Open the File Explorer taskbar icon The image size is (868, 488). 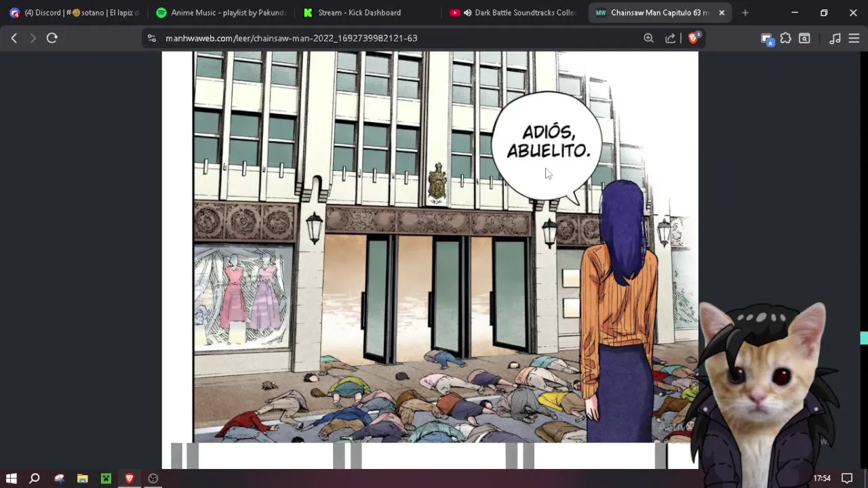point(82,479)
